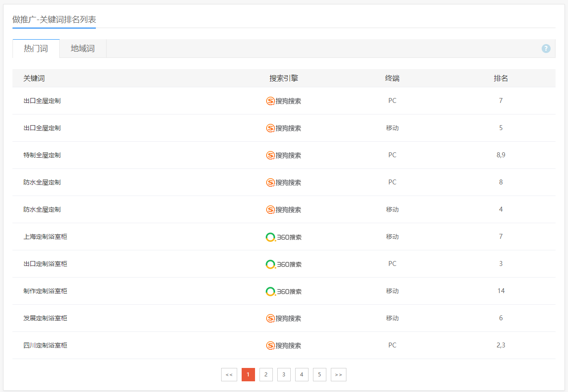Jump to page 5
The width and height of the screenshot is (568, 392).
click(319, 375)
